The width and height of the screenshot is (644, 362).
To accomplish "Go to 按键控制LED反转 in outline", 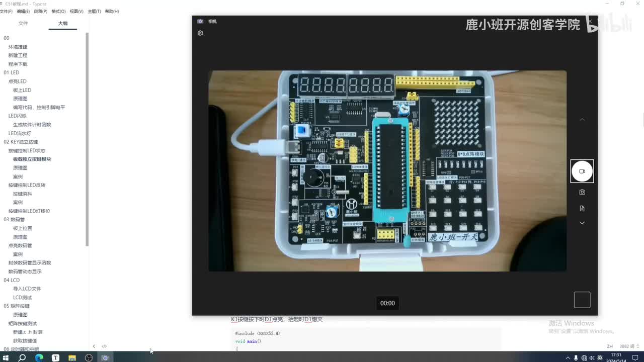I will (x=27, y=185).
